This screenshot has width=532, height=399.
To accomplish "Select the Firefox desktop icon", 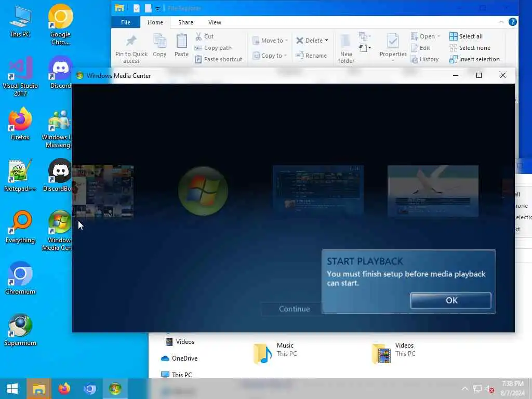I will [20, 124].
